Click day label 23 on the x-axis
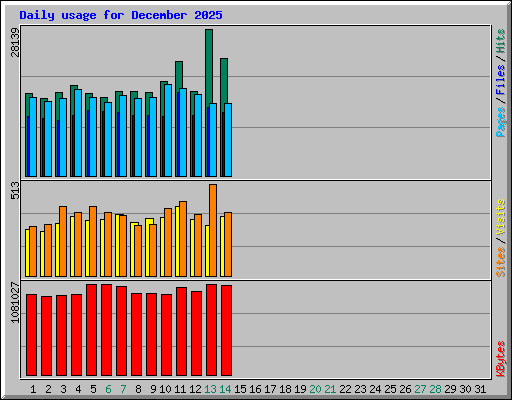The image size is (512, 400). point(360,389)
